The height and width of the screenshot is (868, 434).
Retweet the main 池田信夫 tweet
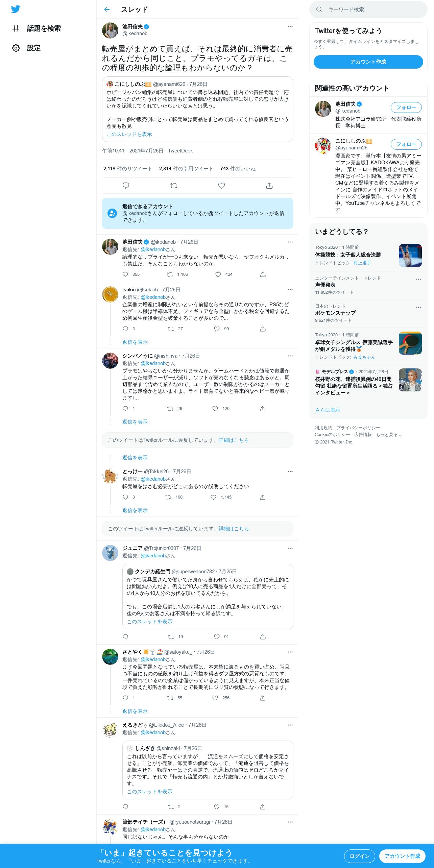[x=173, y=186]
